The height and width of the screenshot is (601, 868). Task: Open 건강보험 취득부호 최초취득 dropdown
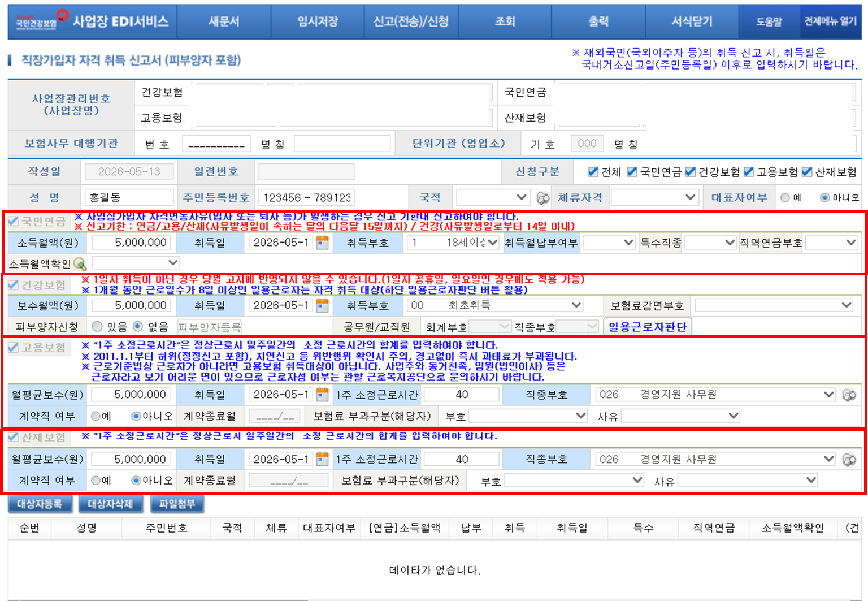tap(495, 305)
